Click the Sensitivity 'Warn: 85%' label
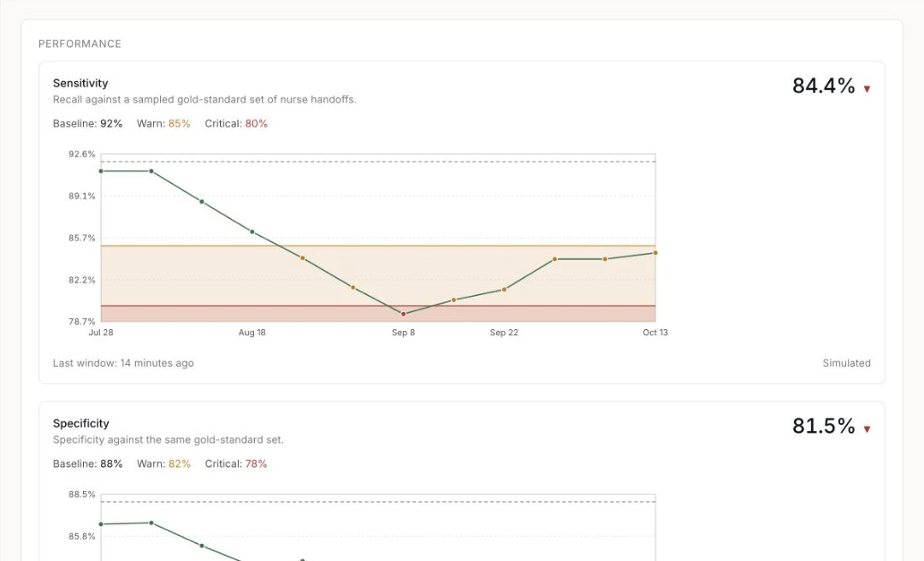 click(163, 124)
